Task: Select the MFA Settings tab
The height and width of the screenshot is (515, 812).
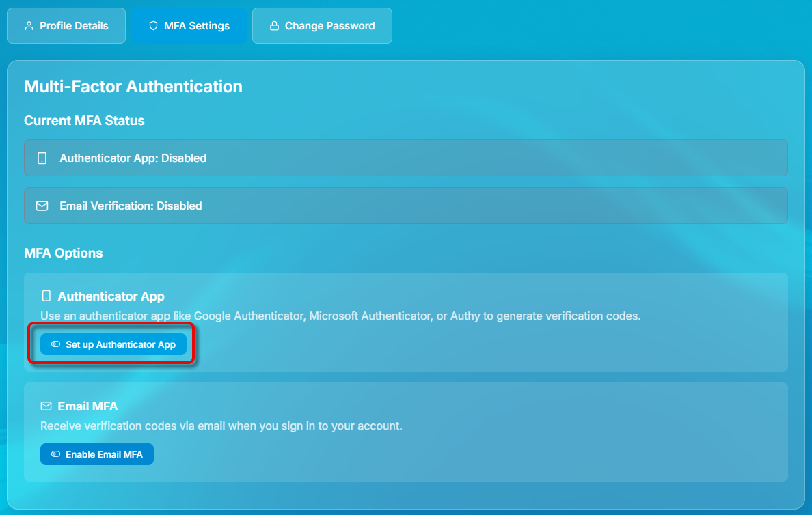Action: [189, 25]
